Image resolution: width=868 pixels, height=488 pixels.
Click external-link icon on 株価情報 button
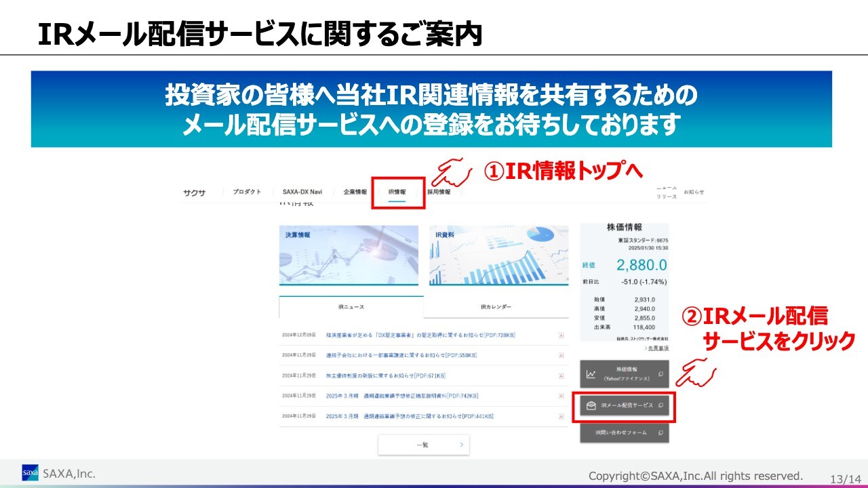click(x=660, y=374)
